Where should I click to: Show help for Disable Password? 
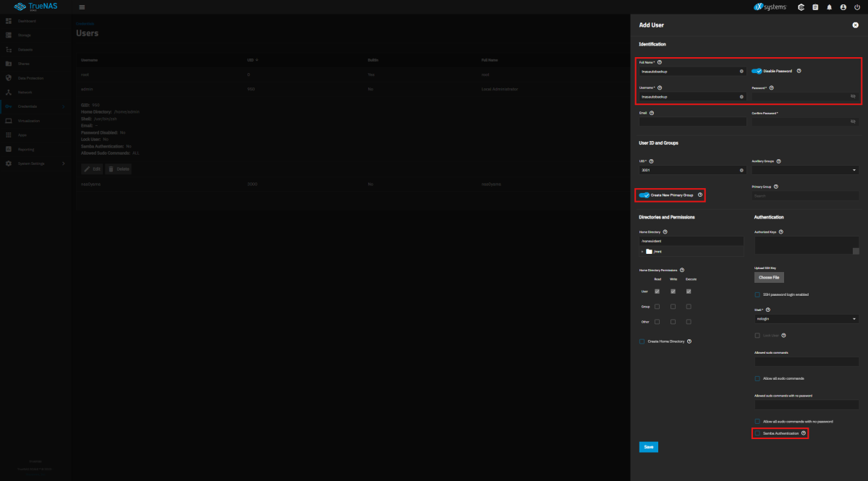(x=799, y=71)
